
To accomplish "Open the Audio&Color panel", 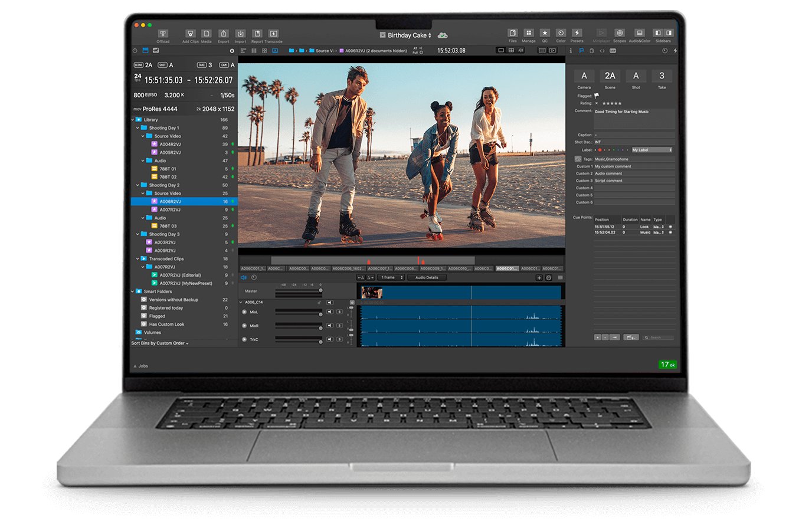I will coord(639,34).
